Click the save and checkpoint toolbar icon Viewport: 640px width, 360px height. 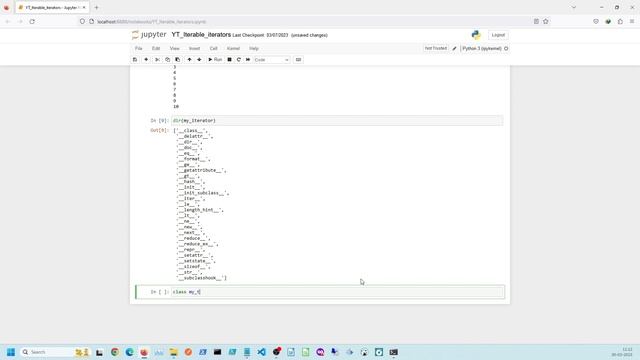[x=135, y=60]
